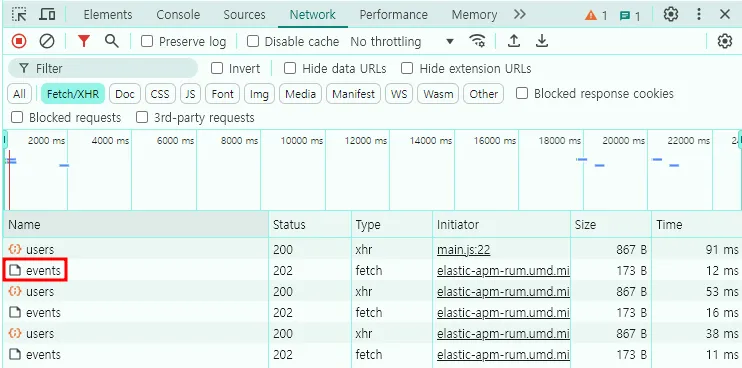Viewport: 742px width, 368px height.
Task: Open network conditions Wi-Fi icon
Action: [x=477, y=42]
